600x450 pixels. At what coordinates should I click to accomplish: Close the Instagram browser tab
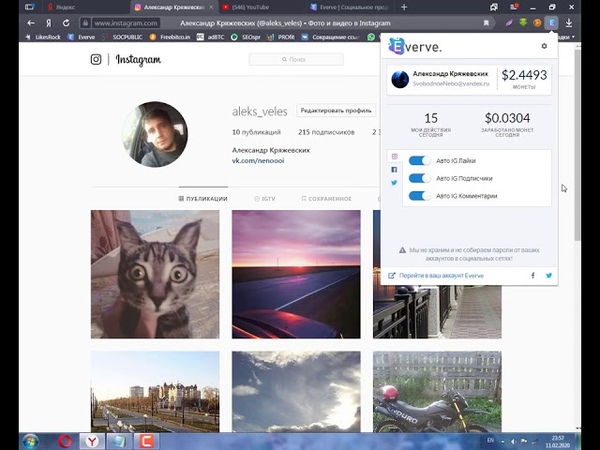[x=212, y=7]
